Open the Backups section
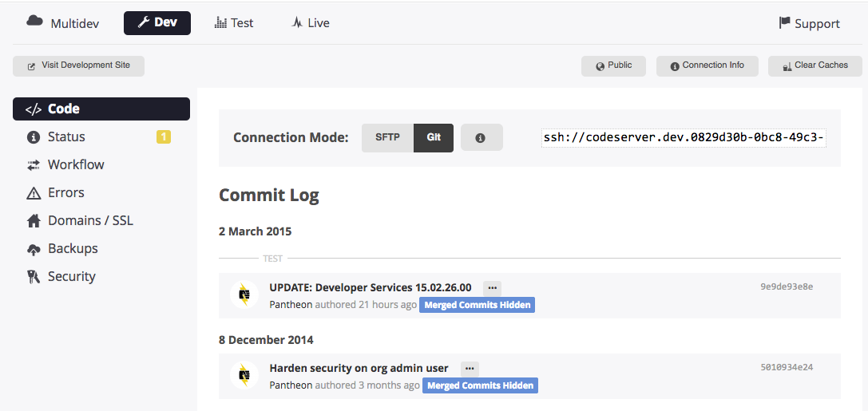Viewport: 868px width, 411px height. (x=73, y=248)
